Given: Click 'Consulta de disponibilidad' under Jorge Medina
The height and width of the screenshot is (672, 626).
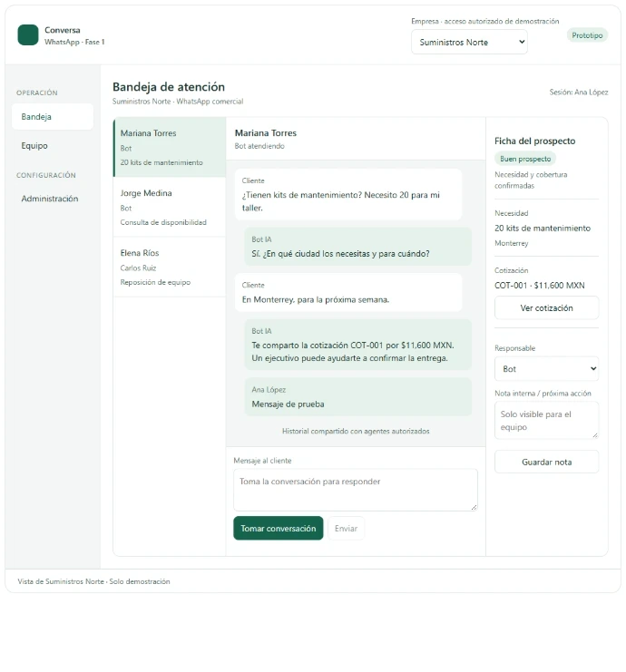Looking at the screenshot, I should [x=163, y=222].
